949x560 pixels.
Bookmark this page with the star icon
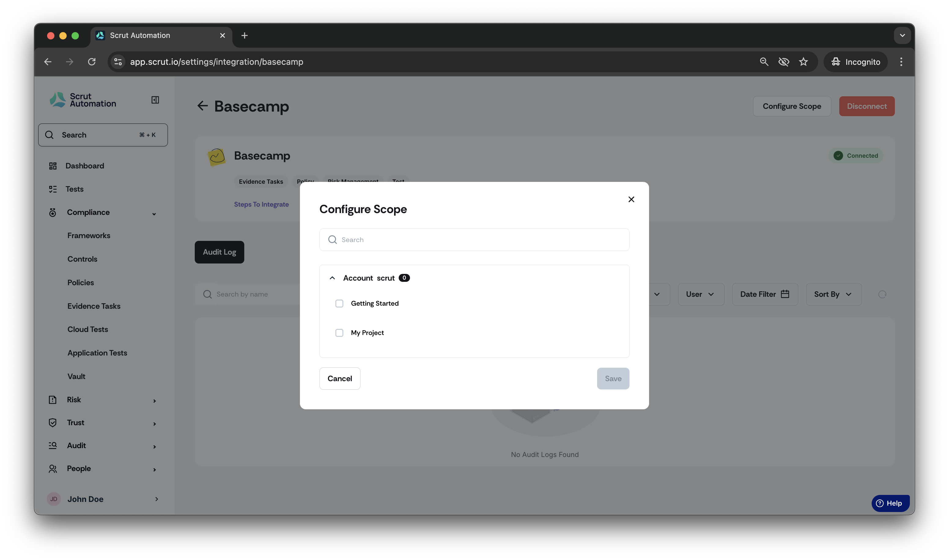point(803,62)
